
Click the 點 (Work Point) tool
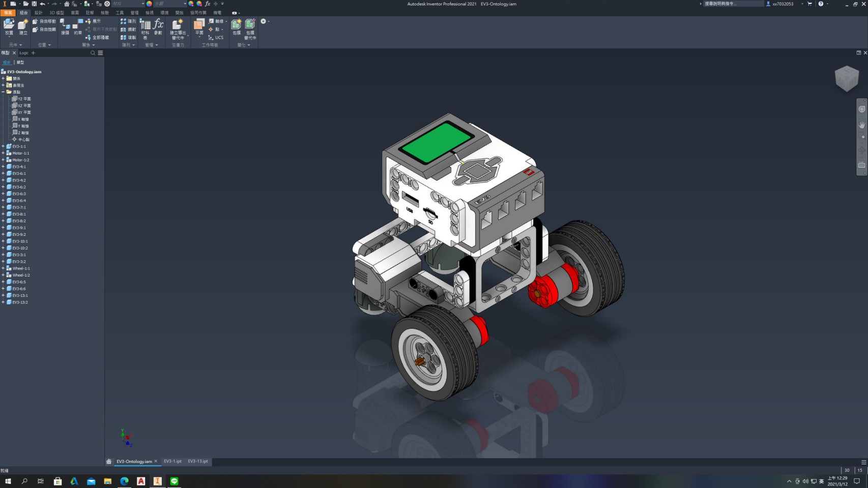coord(215,29)
